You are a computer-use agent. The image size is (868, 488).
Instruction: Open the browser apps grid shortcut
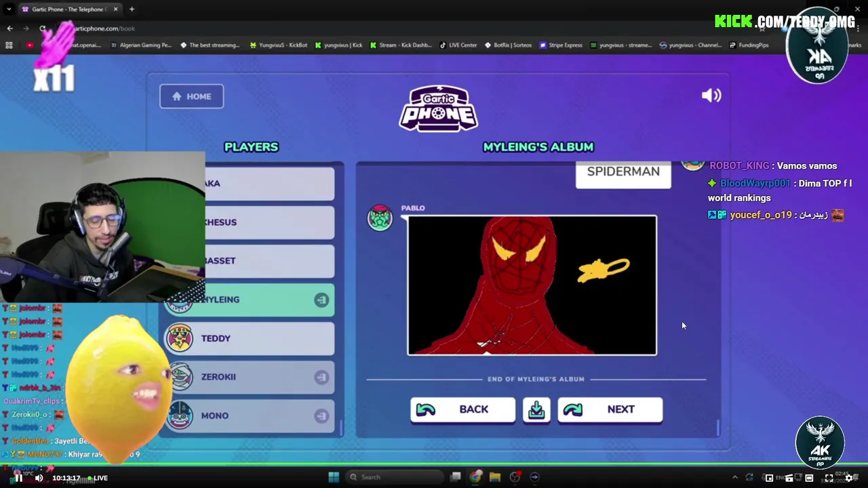click(9, 45)
